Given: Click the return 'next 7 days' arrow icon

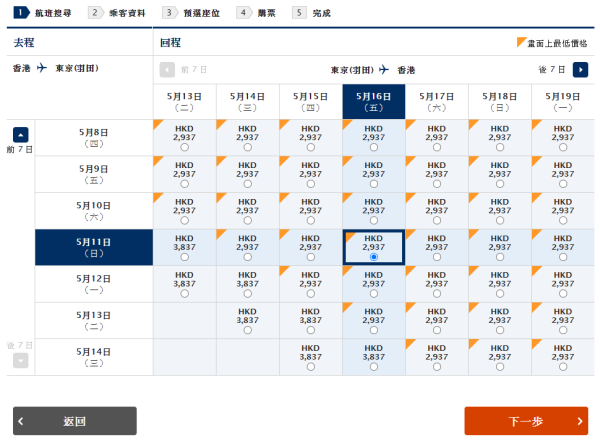Looking at the screenshot, I should pos(581,69).
